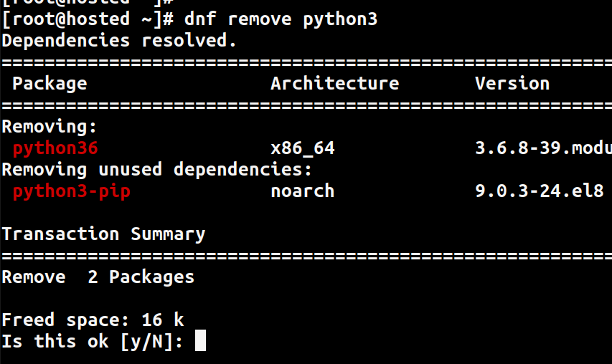612x364 pixels.
Task: Click the separator line below Transaction Summary
Action: [307, 256]
